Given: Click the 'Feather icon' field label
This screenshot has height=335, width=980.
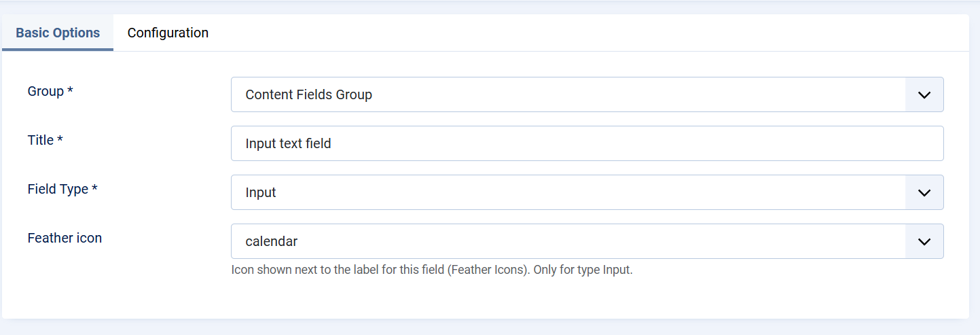Looking at the screenshot, I should pyautogui.click(x=65, y=238).
